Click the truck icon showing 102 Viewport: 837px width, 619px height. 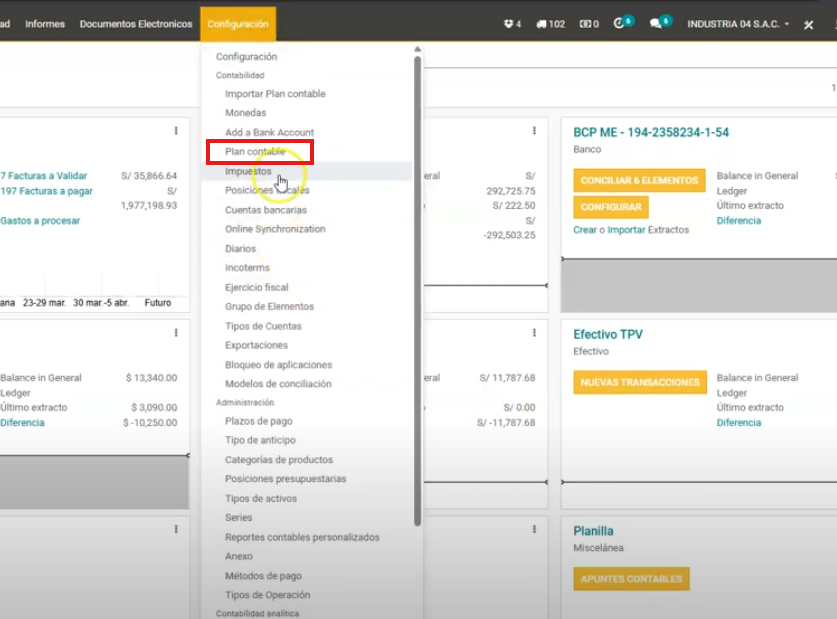pyautogui.click(x=550, y=24)
